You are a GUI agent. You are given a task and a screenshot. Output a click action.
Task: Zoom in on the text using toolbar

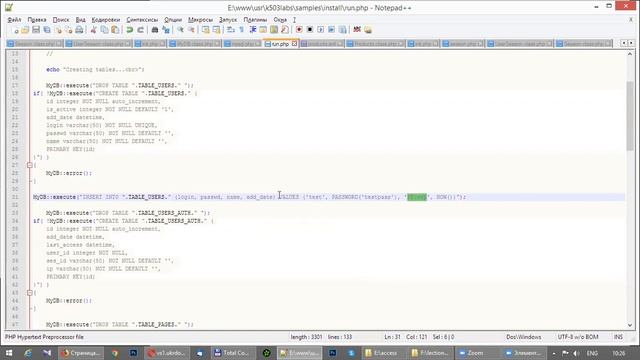(x=180, y=30)
